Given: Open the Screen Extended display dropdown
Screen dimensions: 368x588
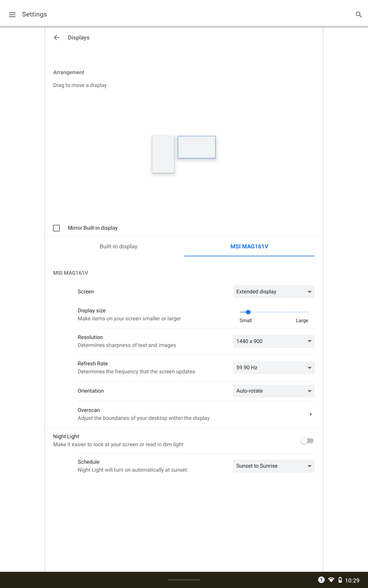Looking at the screenshot, I should (x=274, y=292).
